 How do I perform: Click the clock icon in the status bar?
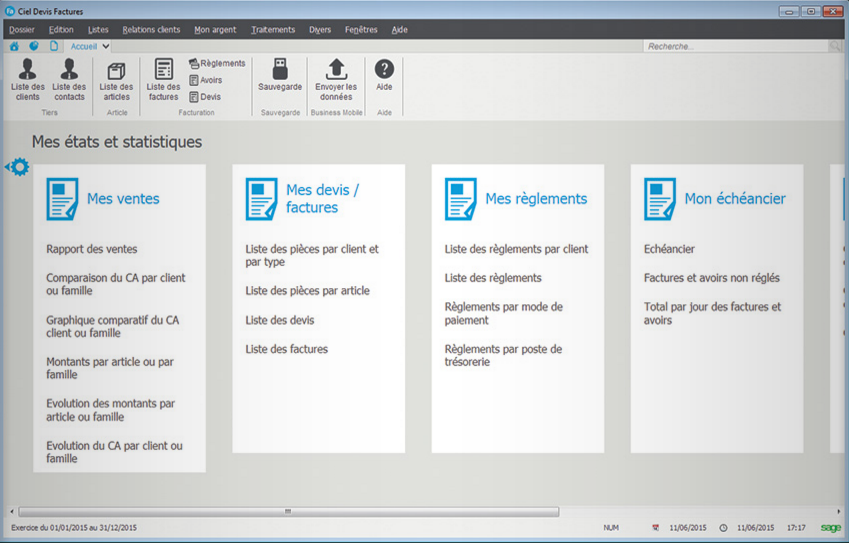coord(723,527)
